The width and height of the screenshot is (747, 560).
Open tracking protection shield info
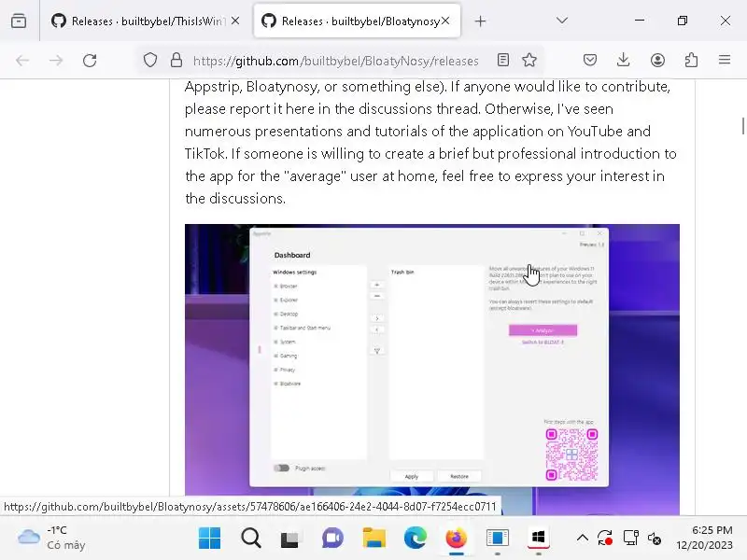150,60
